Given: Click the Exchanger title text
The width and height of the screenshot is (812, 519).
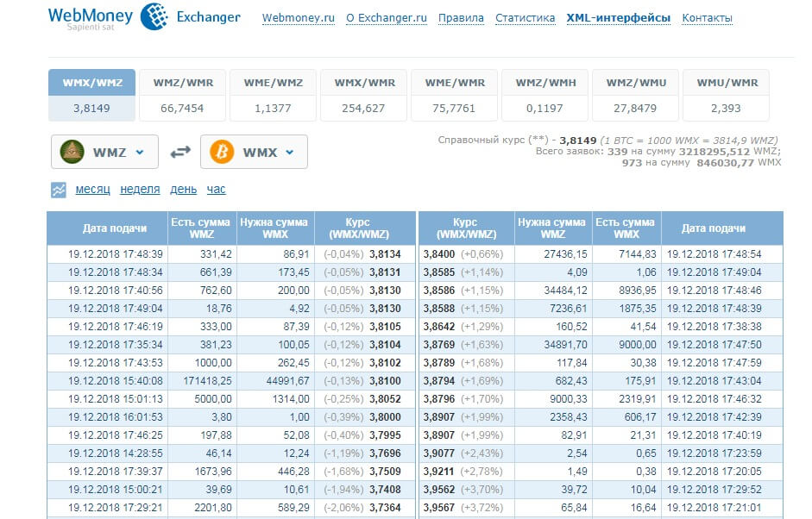Looking at the screenshot, I should pos(208,17).
